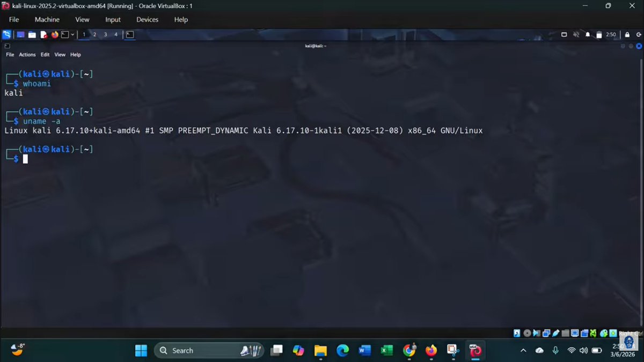Image resolution: width=644 pixels, height=362 pixels.
Task: Open the terminal View menu
Action: [60, 55]
